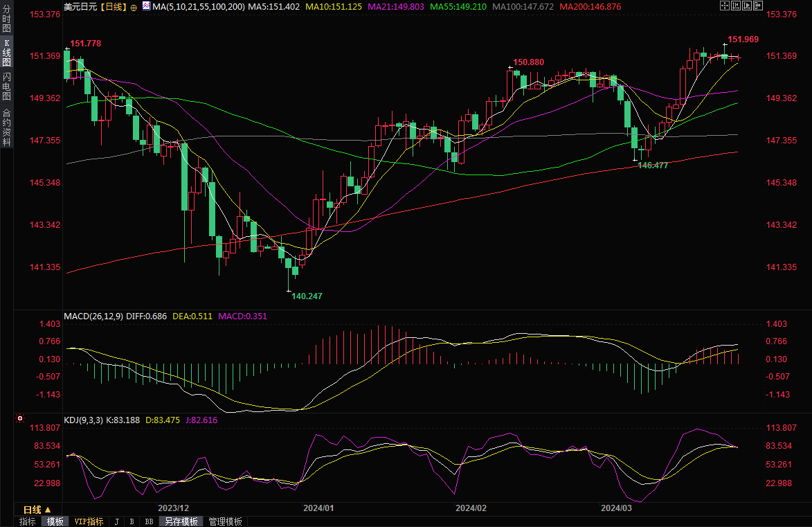Click the orange circled-plus icon beside 日线
The width and height of the screenshot is (812, 527).
[x=134, y=7]
